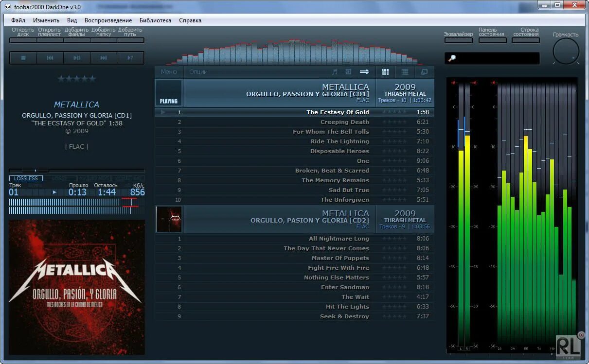This screenshot has width=589, height=364.
Task: Select the track The Memory Remains
Action: (295, 180)
